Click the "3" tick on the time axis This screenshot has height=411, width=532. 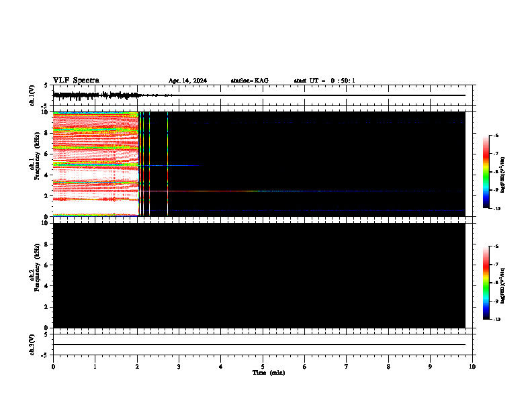(x=179, y=367)
